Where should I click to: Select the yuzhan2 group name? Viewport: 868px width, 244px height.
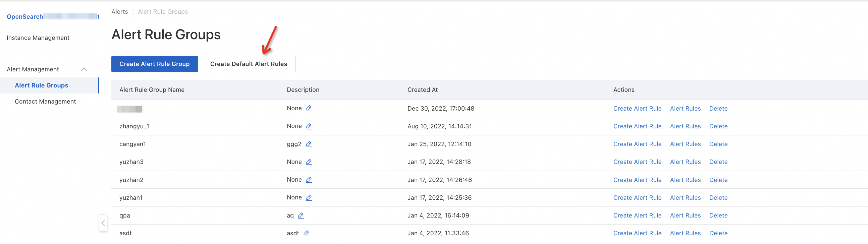(x=131, y=180)
